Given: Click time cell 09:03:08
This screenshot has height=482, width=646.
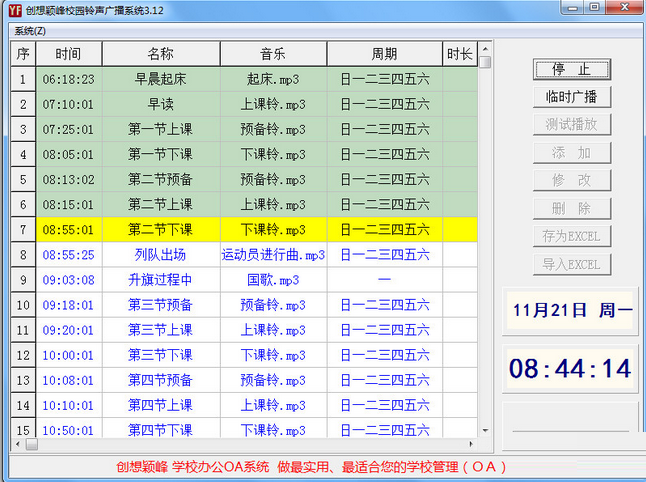Looking at the screenshot, I should (x=69, y=280).
